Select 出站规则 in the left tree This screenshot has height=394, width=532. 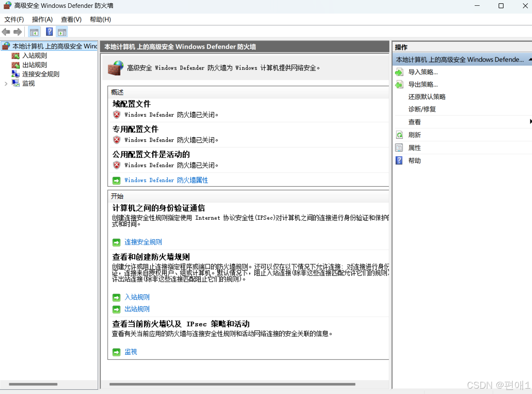[x=34, y=65]
